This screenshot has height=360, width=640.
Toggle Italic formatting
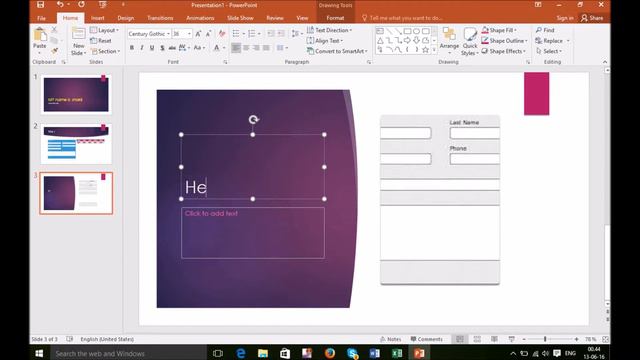[142, 48]
